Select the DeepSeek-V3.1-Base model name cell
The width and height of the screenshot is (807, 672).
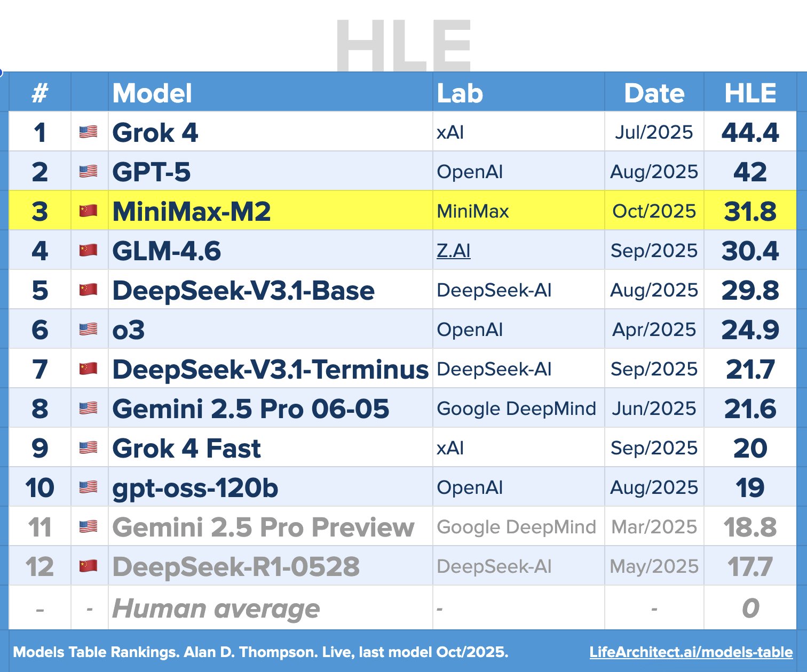click(243, 290)
